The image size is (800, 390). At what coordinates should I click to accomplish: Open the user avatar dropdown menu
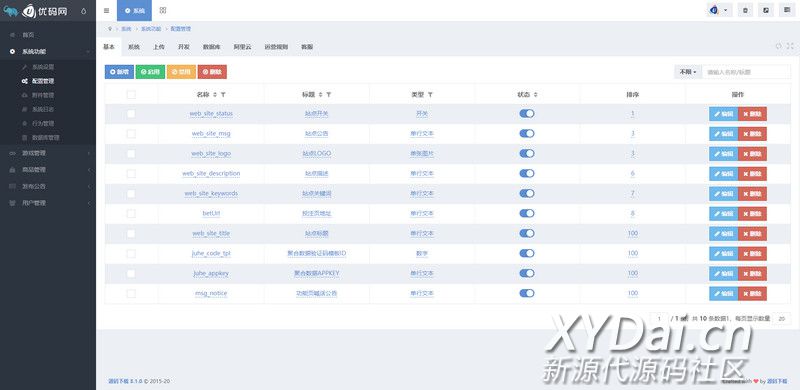[x=720, y=10]
